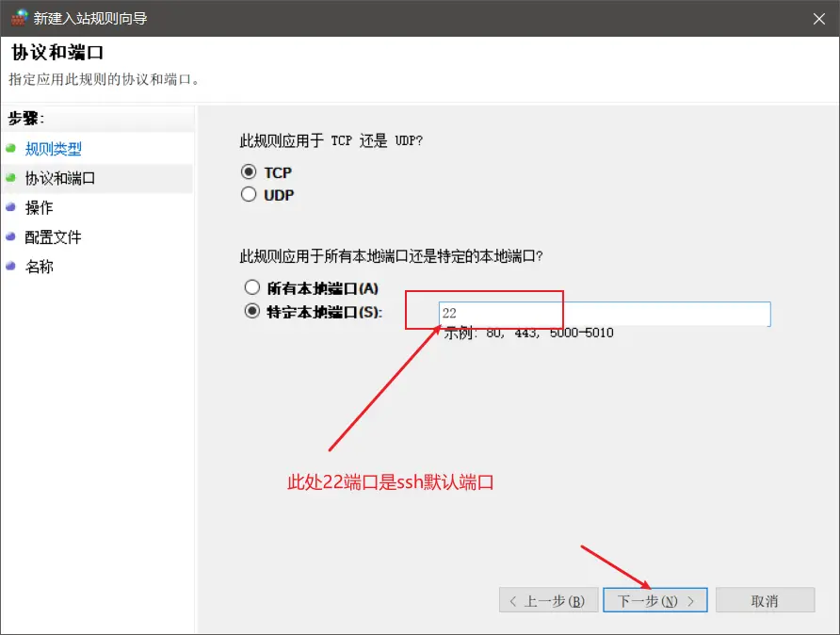
Task: Select 操作 step in sidebar
Action: click(x=40, y=208)
